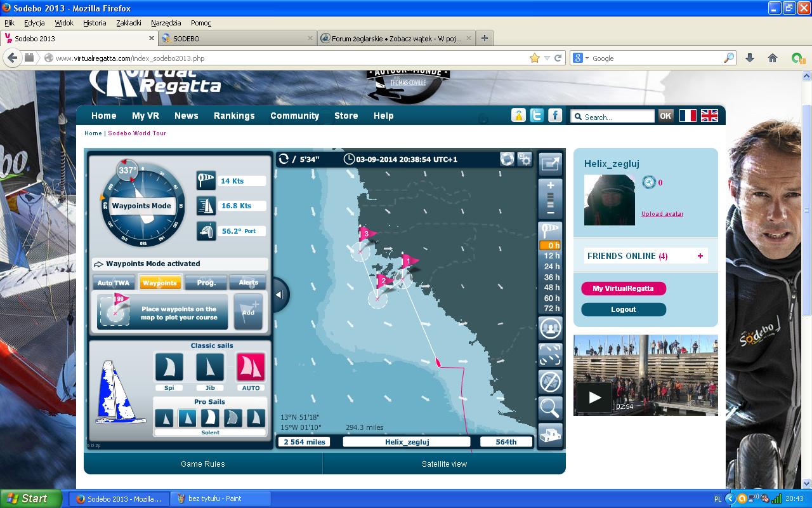Open the map settings gears icon
The height and width of the screenshot is (508, 812).
[x=524, y=159]
